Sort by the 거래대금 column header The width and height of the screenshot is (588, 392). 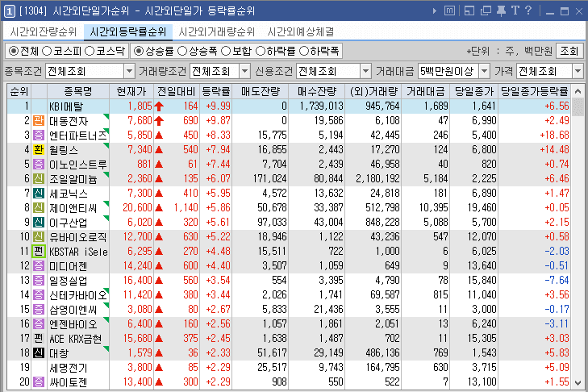click(x=426, y=91)
